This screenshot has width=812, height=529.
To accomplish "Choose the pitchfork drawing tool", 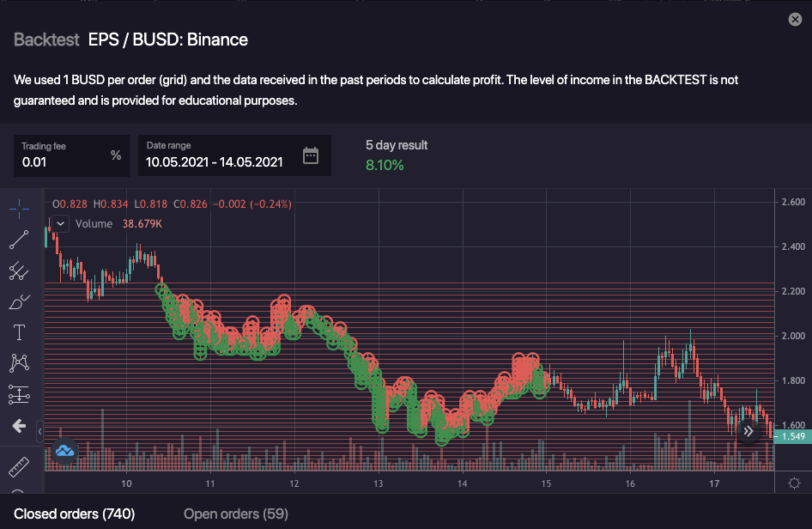I will tap(19, 271).
